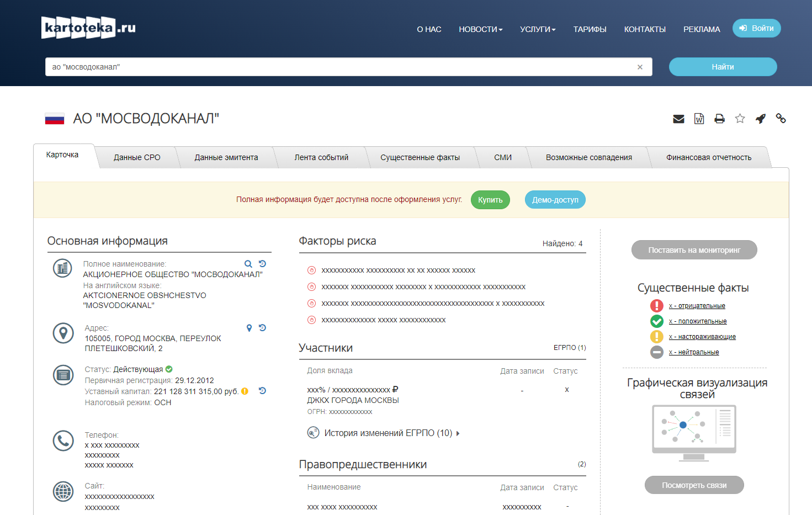
Task: Switch to Финансовая отчетность tab
Action: (708, 157)
